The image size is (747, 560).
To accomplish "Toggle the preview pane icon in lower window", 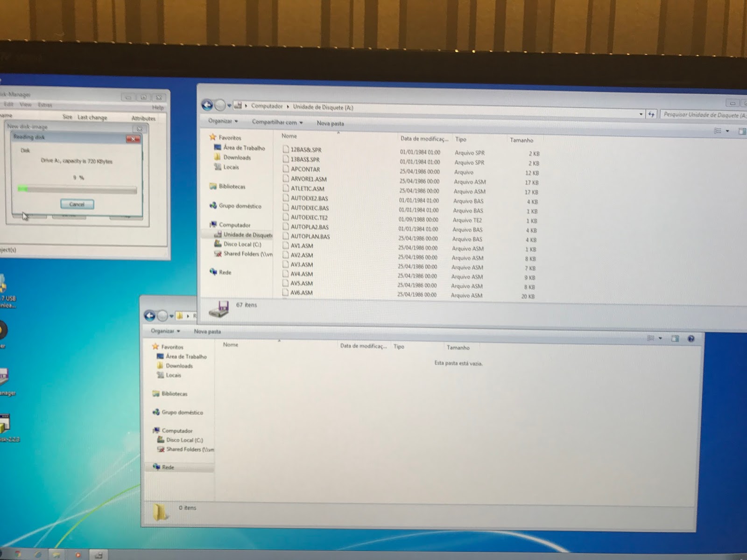I will pos(675,338).
